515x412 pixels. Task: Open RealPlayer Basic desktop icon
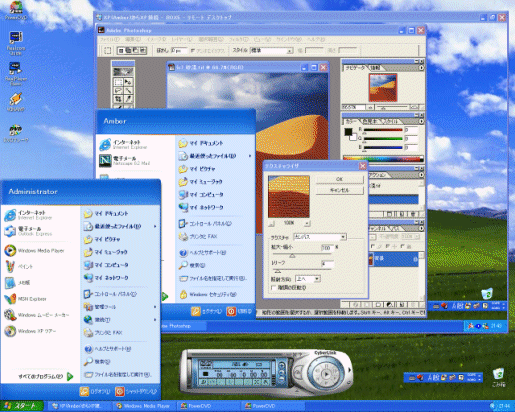coord(16,73)
